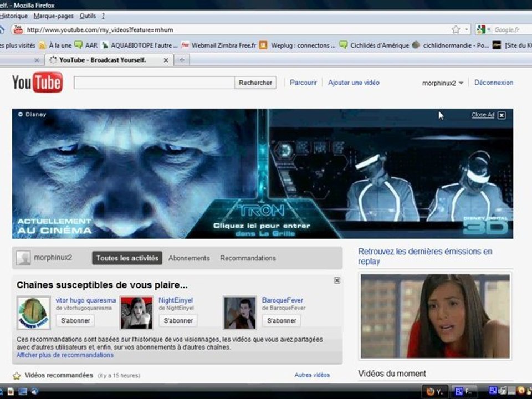Subscribe to vitor hugo quaresma
The height and width of the screenshot is (399, 532).
[75, 320]
